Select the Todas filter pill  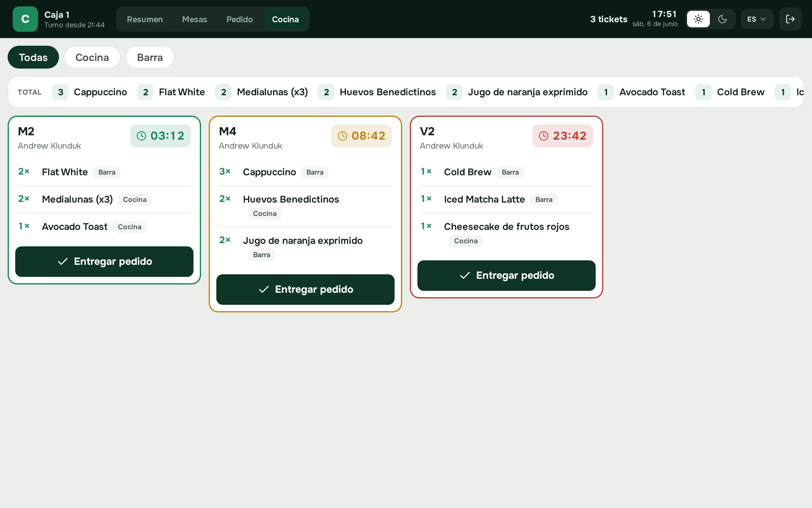tap(33, 57)
